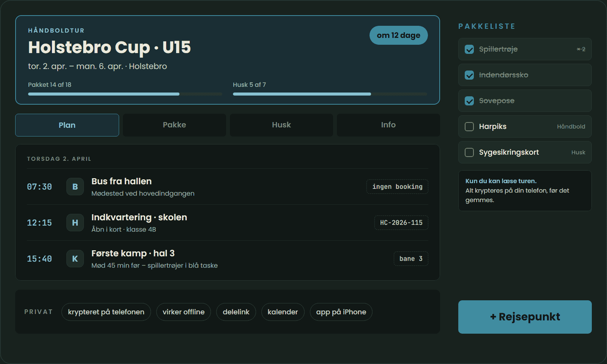Click the 'Holstebro Cup · U15' title
Image resolution: width=607 pixels, height=364 pixels.
click(x=110, y=47)
